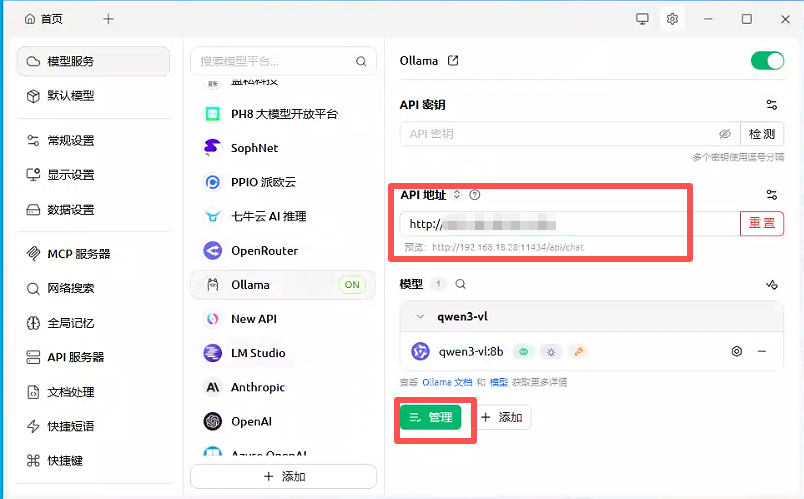Click the qwen3-vl:8b model name

(x=471, y=352)
